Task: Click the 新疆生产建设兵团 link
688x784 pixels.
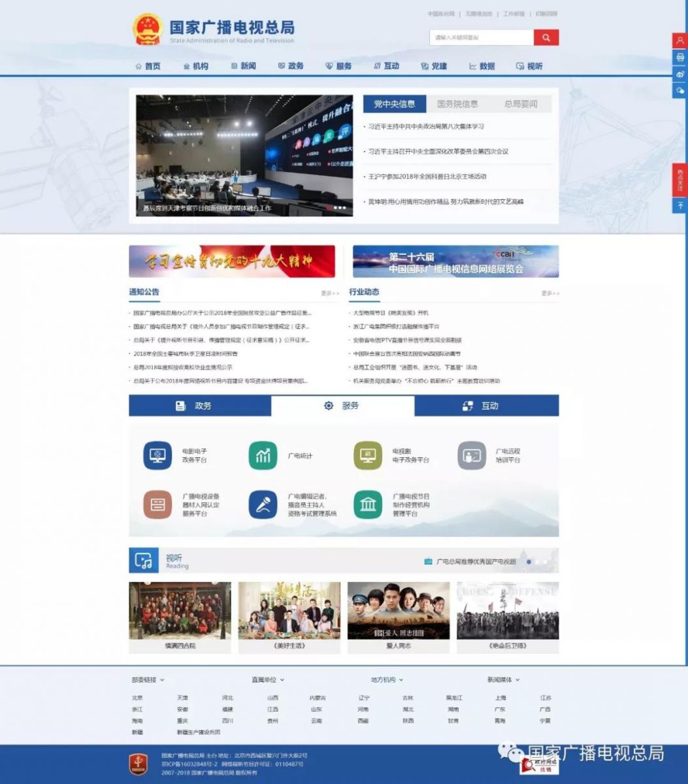Action: pyautogui.click(x=199, y=732)
